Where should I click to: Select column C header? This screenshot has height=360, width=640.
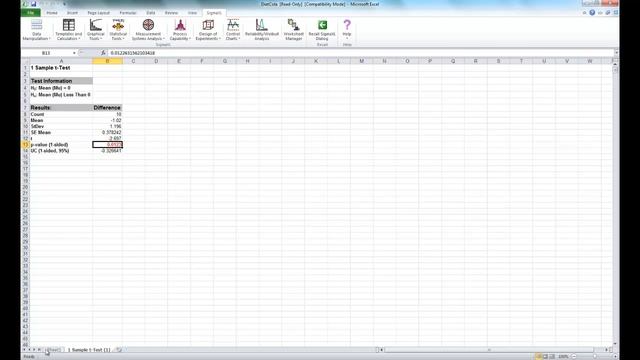[x=133, y=61]
